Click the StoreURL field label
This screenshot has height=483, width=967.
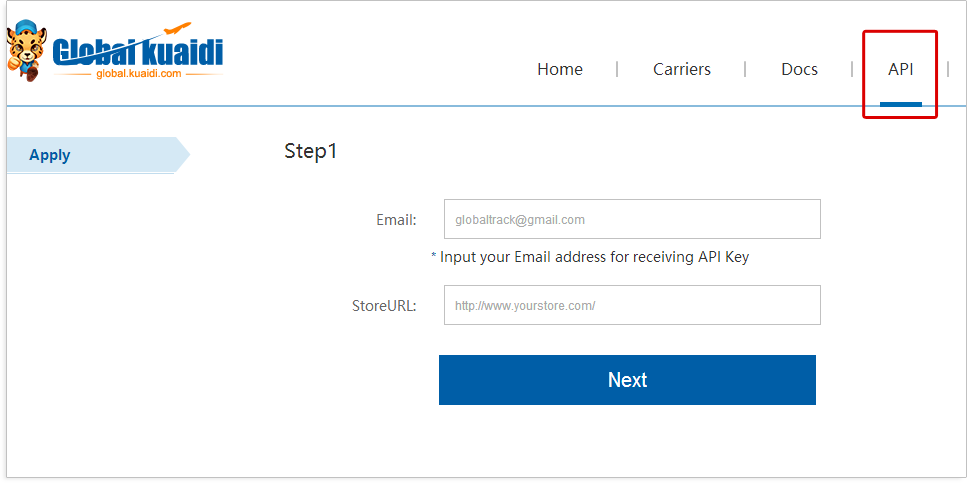click(385, 305)
